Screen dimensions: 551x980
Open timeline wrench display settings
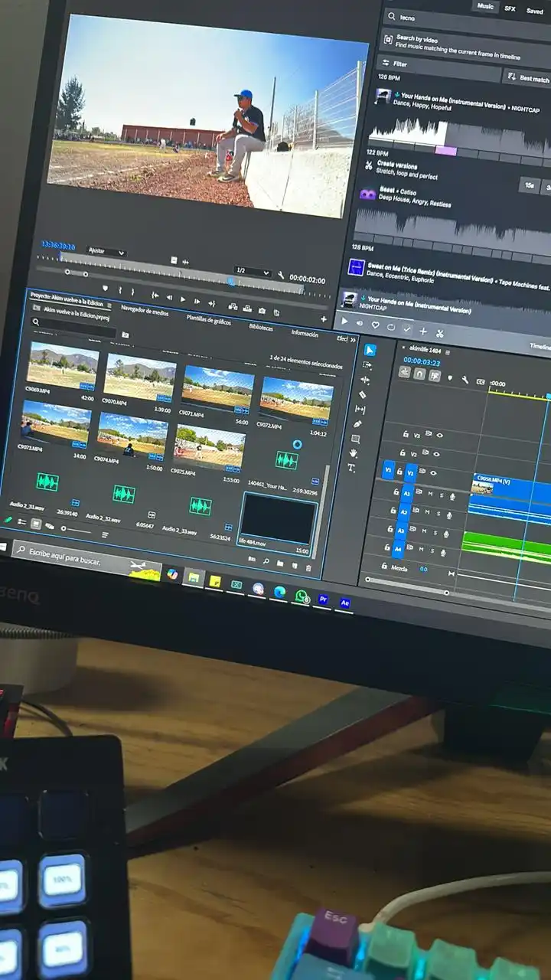click(466, 379)
